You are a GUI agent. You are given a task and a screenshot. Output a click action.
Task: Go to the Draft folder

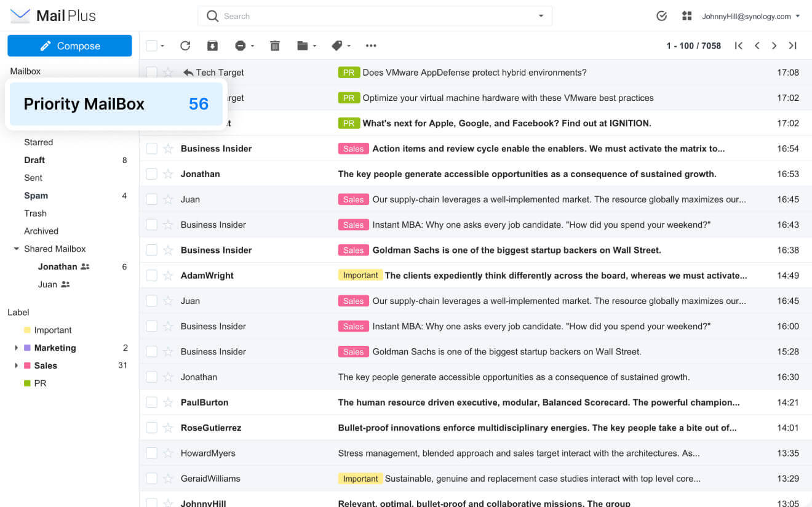(34, 160)
